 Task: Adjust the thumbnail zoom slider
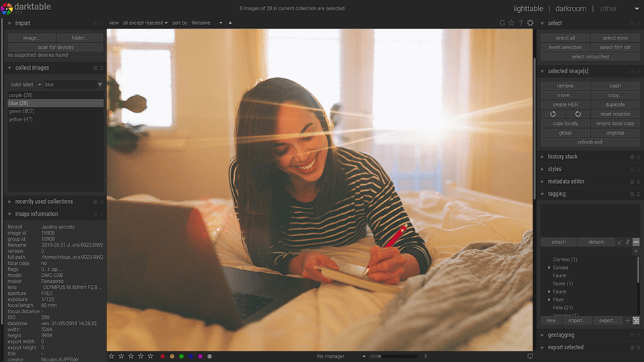tap(394, 356)
